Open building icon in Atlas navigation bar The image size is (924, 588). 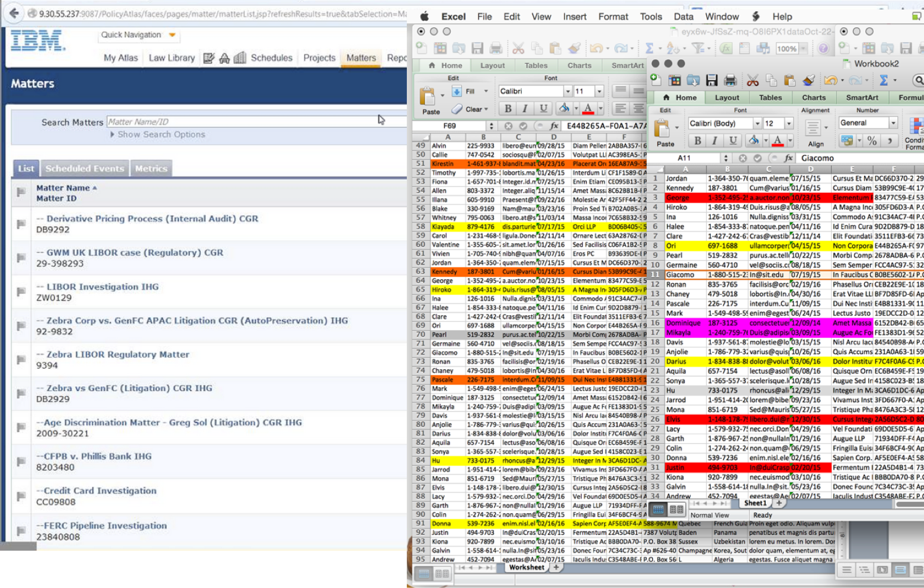tap(240, 57)
